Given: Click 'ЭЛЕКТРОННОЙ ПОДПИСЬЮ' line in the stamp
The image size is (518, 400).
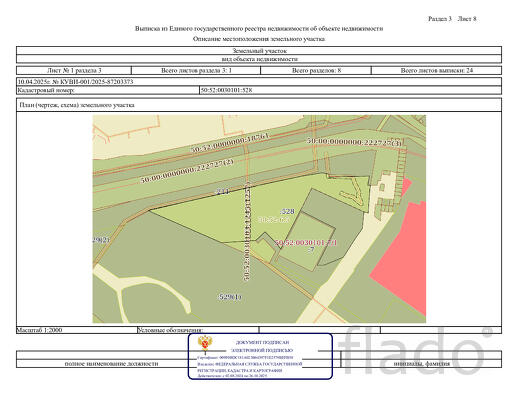Looking at the screenshot, I should click(x=262, y=350).
